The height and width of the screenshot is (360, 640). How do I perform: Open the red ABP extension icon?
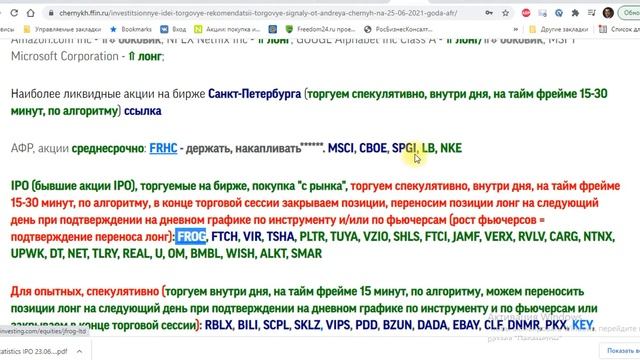pos(526,13)
